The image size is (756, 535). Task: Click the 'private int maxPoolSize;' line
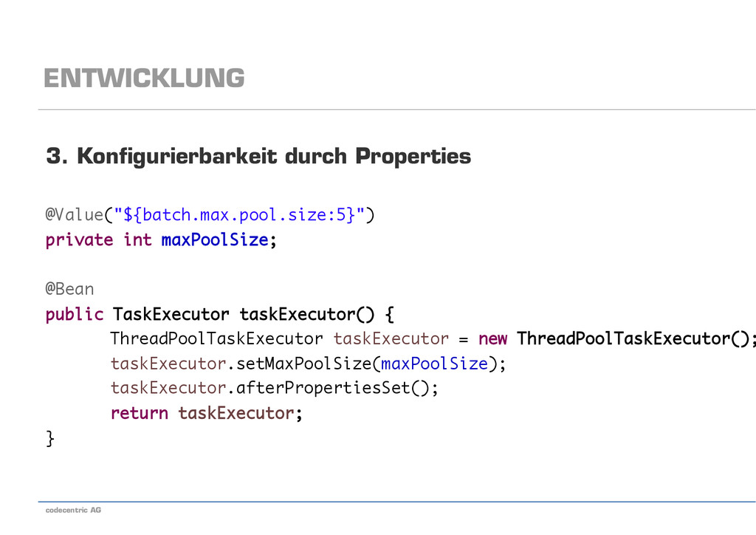point(161,239)
